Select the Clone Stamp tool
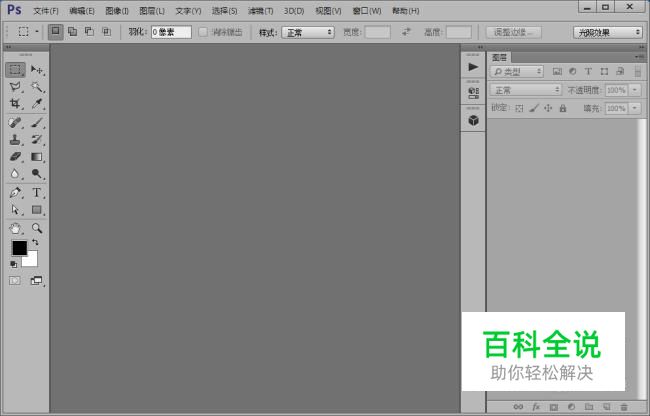650x416 pixels. pyautogui.click(x=15, y=140)
